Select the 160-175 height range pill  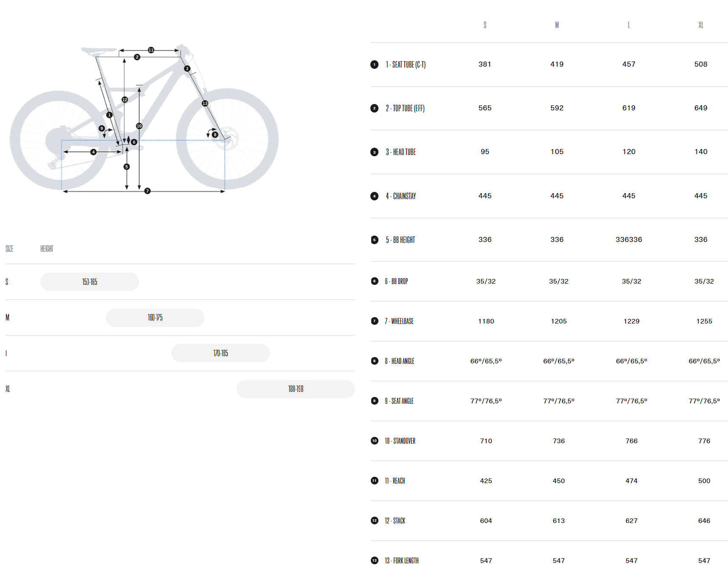tap(155, 318)
